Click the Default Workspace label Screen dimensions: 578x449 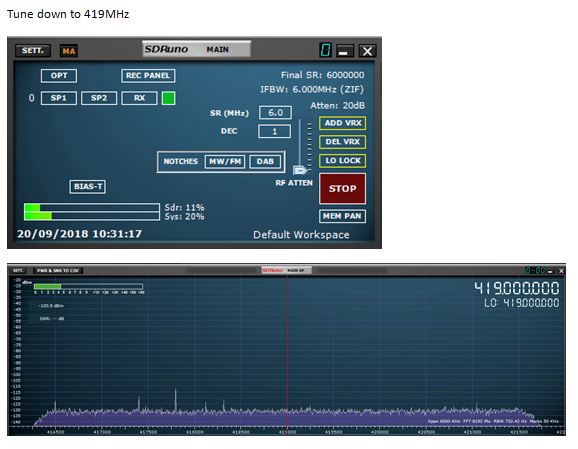[x=301, y=235]
